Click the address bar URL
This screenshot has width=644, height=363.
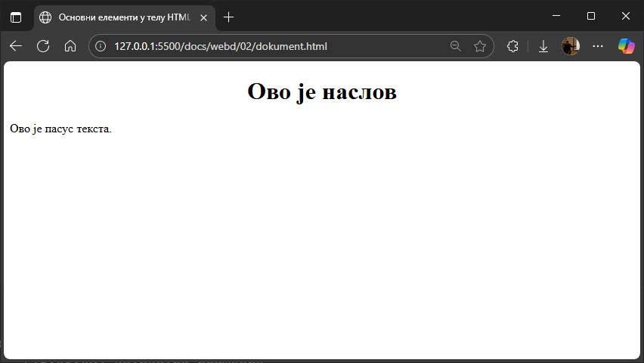tap(221, 46)
